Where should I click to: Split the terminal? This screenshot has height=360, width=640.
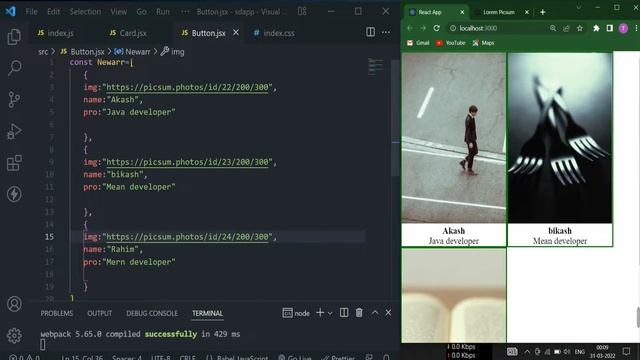pos(344,313)
